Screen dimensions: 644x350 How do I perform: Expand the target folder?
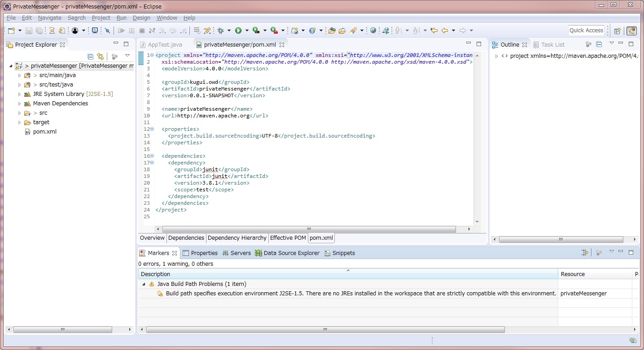pyautogui.click(x=19, y=122)
